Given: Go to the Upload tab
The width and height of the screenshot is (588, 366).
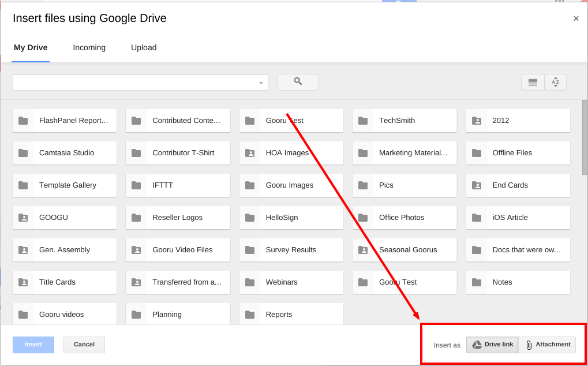Looking at the screenshot, I should tap(144, 47).
